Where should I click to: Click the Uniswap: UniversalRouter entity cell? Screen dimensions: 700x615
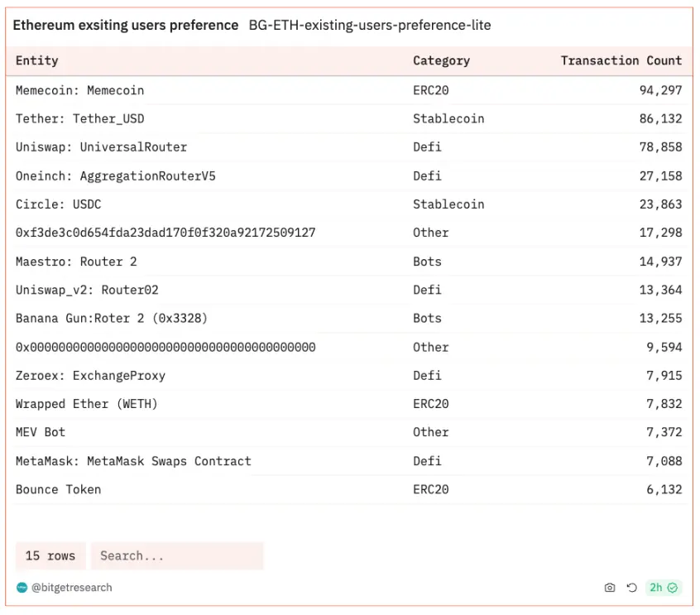(x=101, y=147)
